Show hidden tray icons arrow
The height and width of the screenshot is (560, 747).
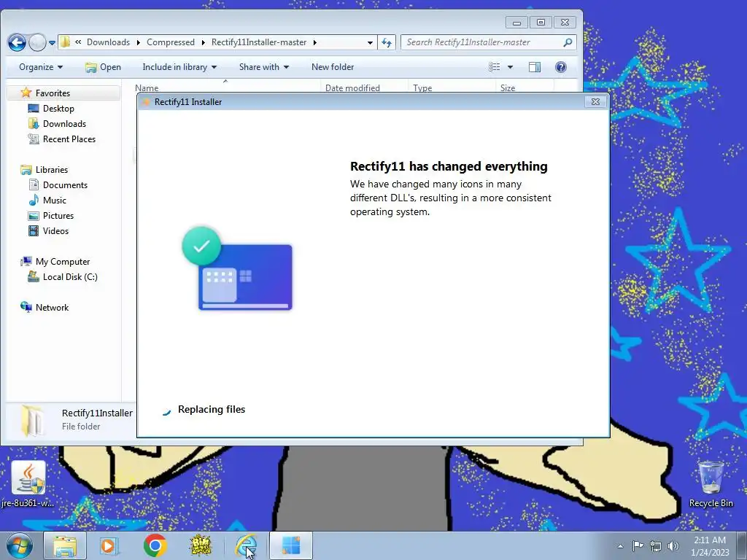pyautogui.click(x=620, y=546)
